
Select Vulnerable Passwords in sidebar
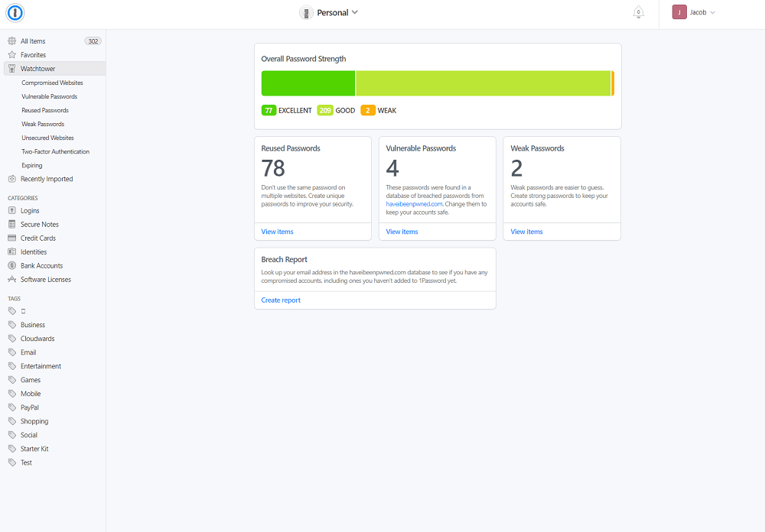(49, 96)
